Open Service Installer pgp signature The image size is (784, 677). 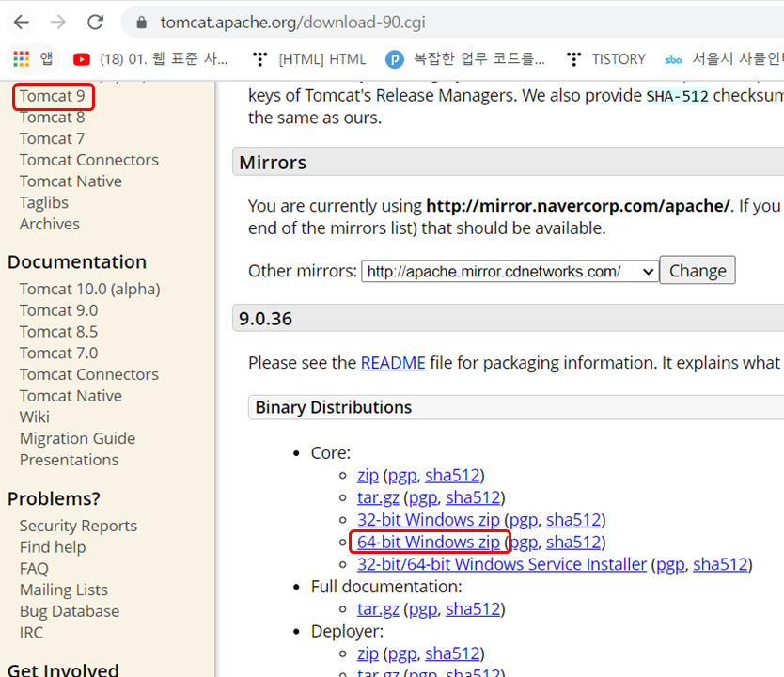coord(670,564)
